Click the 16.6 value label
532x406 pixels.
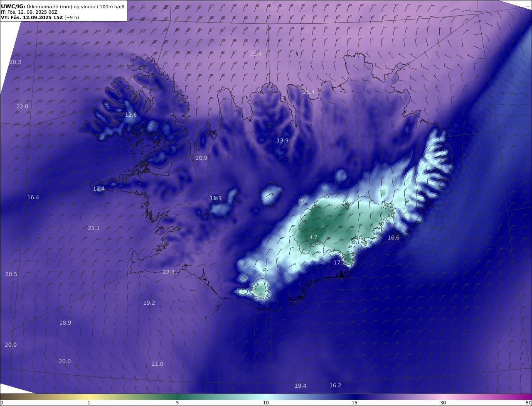tap(394, 238)
